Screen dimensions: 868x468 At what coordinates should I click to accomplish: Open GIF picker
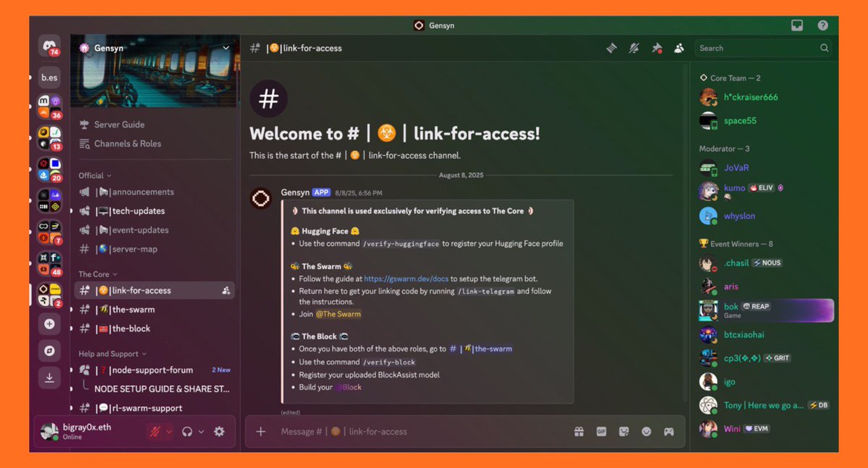pyautogui.click(x=601, y=432)
